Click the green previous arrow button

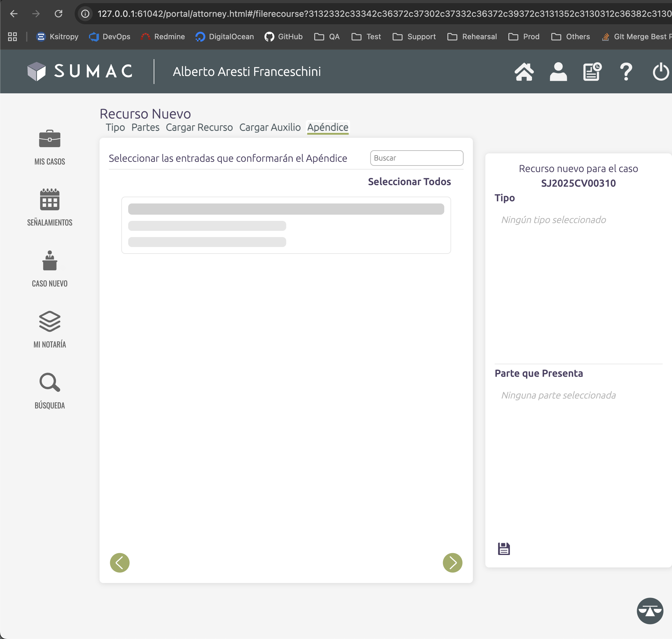tap(119, 562)
